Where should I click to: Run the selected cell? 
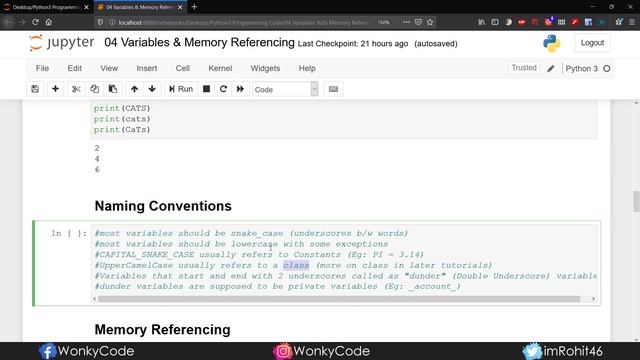181,89
